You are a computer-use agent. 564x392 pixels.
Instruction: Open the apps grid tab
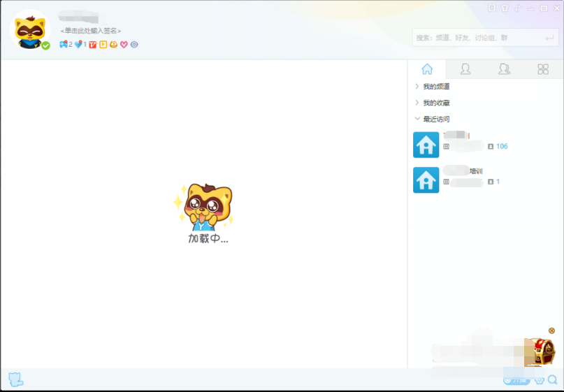coord(543,69)
